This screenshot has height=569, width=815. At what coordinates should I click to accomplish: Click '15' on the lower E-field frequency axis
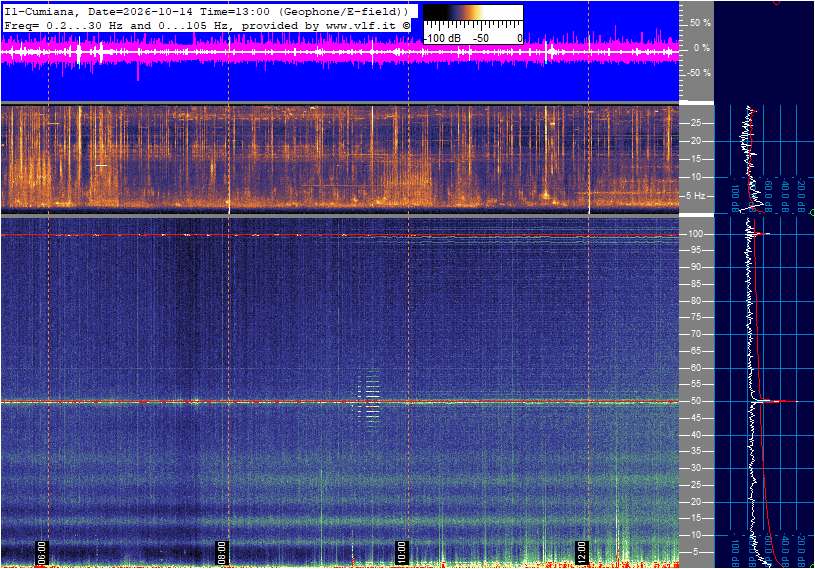[x=695, y=519]
